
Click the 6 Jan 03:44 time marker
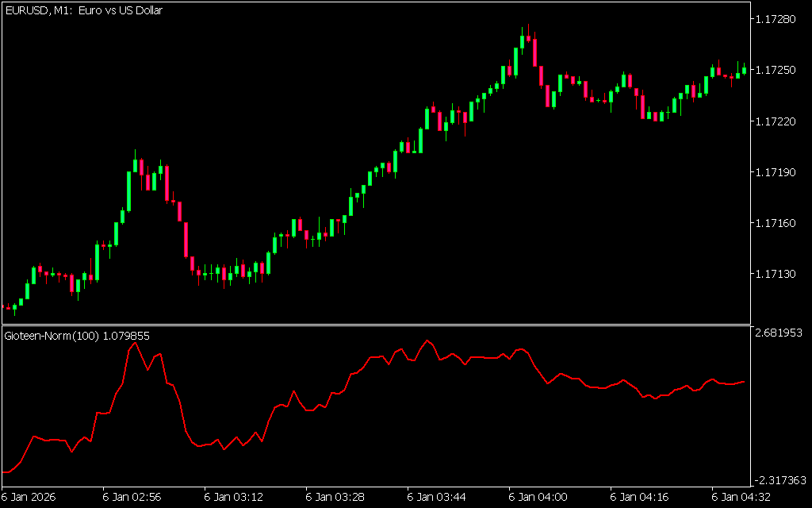coord(437,497)
